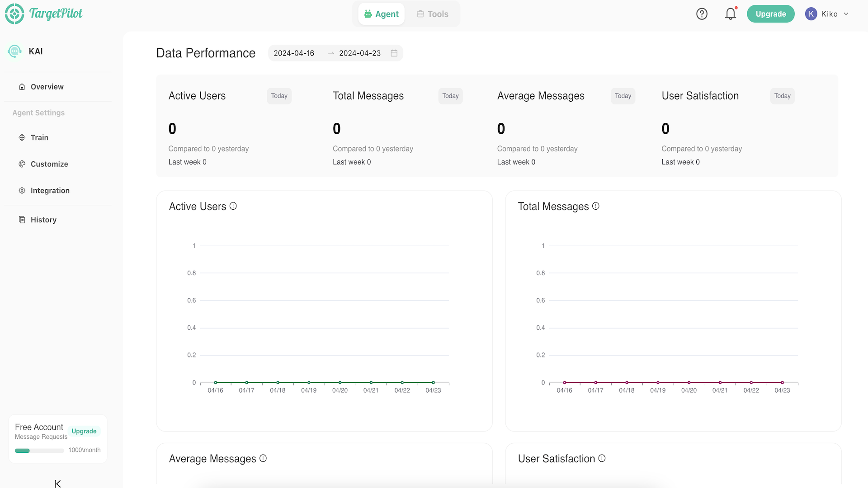Open the Train settings page

(x=39, y=137)
